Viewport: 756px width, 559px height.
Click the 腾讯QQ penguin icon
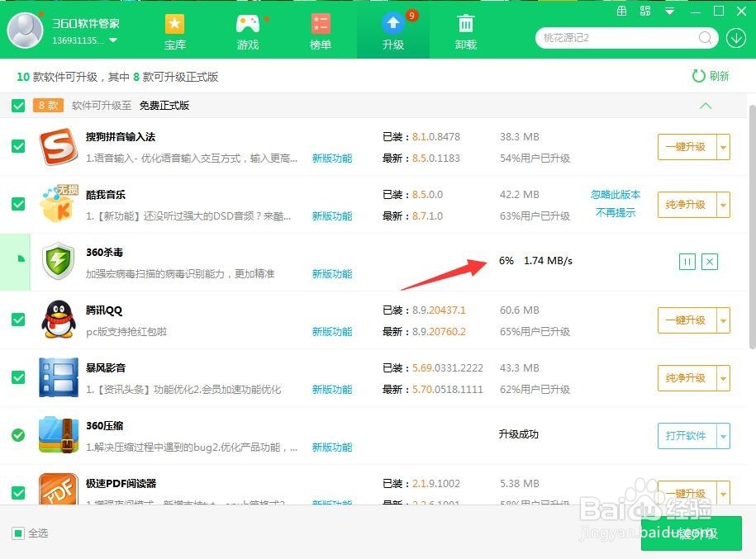[59, 320]
